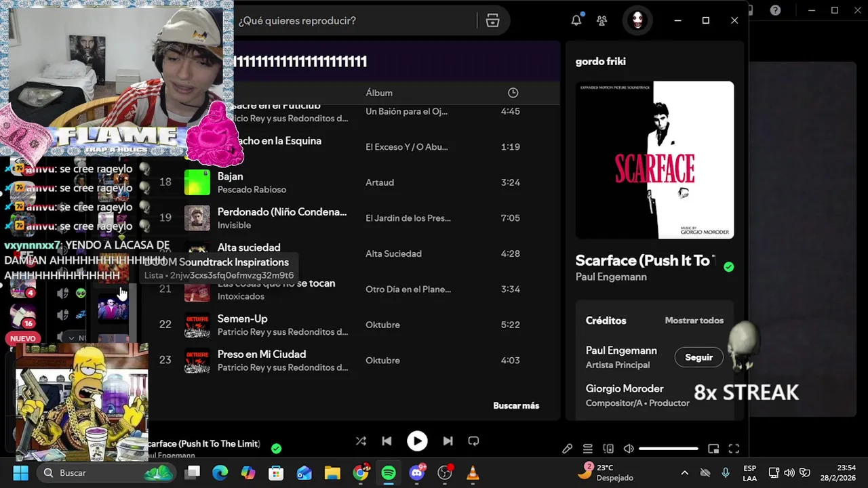Screen dimensions: 868x488
Task: Sort by the duration clock header
Action: coord(513,93)
